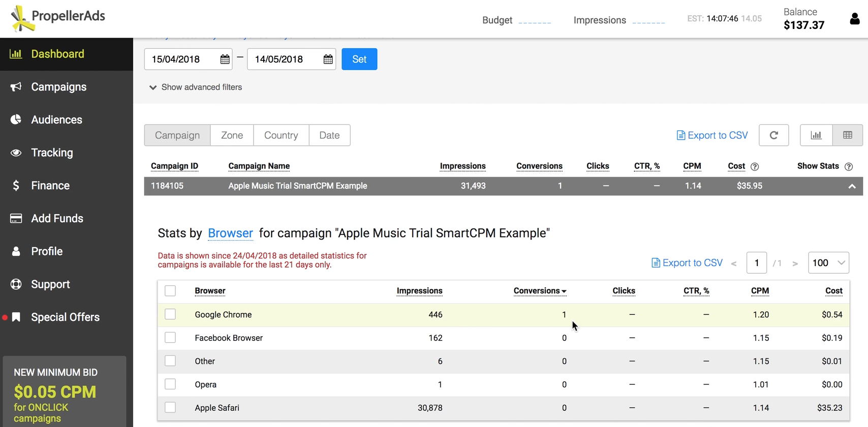Click the Profile person icon
Image resolution: width=868 pixels, height=427 pixels.
click(x=16, y=251)
